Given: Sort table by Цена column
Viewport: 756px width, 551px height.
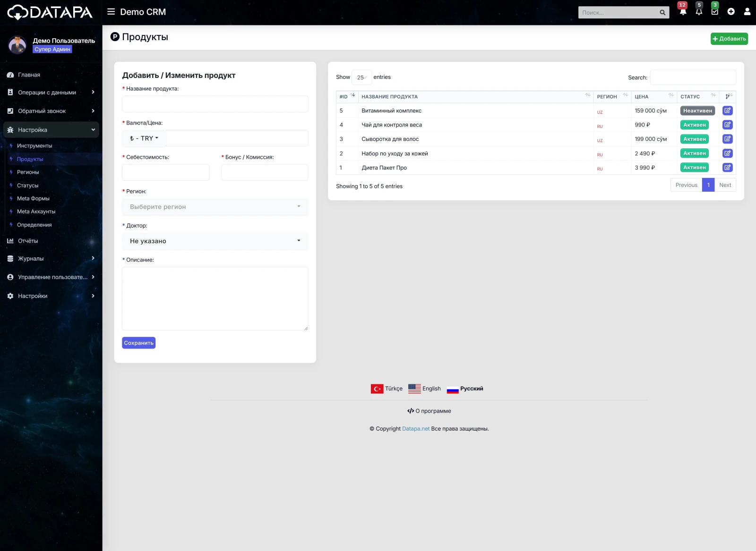Looking at the screenshot, I should pos(654,97).
